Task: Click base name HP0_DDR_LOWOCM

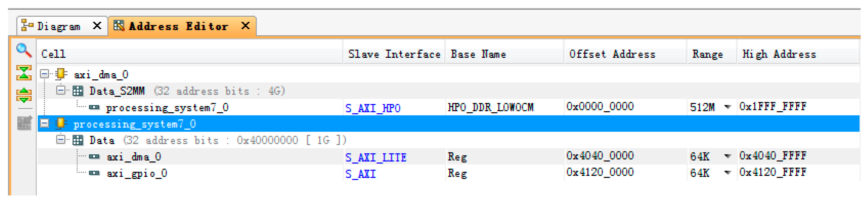Action: (491, 108)
